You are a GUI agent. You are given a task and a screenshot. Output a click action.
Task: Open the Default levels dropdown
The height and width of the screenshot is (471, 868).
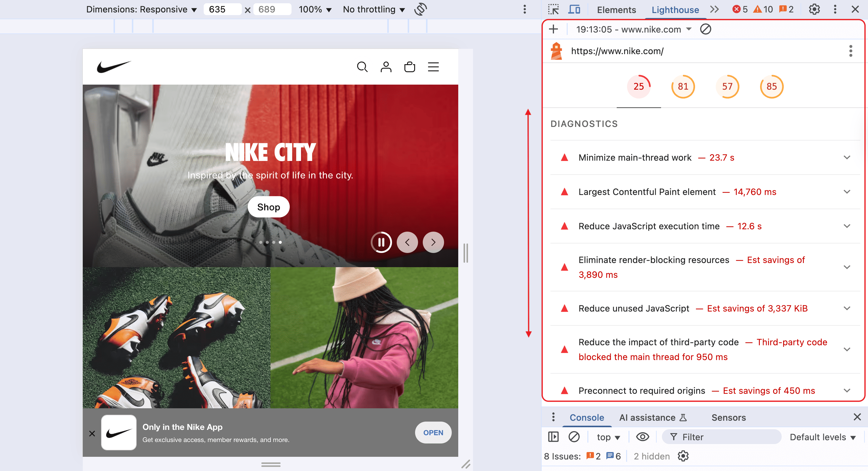click(822, 437)
